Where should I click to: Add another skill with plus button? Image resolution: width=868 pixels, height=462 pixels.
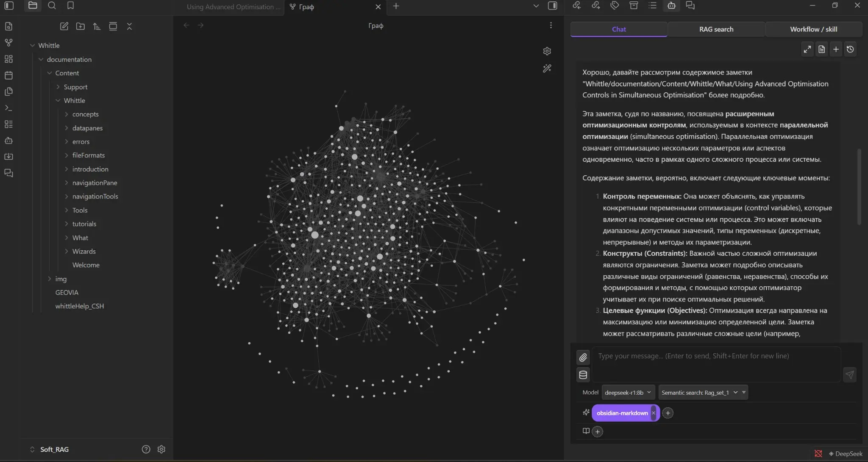pos(668,413)
